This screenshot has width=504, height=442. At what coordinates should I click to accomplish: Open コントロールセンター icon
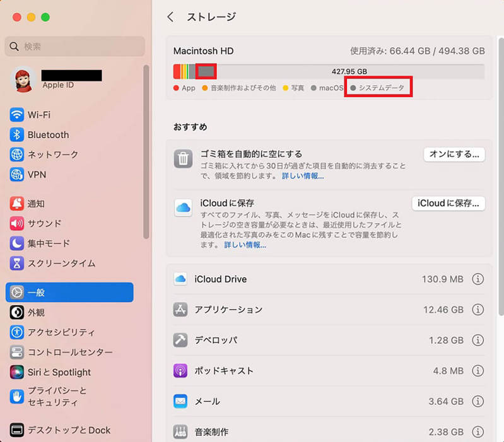16,352
